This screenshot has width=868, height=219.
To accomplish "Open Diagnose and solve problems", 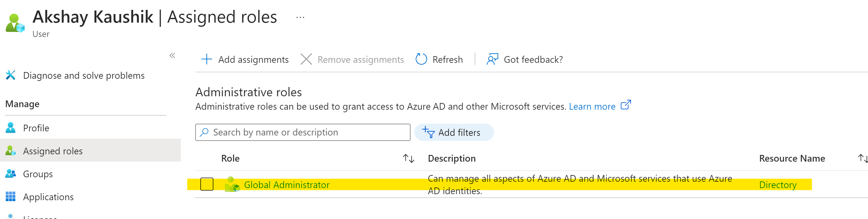I will (84, 76).
